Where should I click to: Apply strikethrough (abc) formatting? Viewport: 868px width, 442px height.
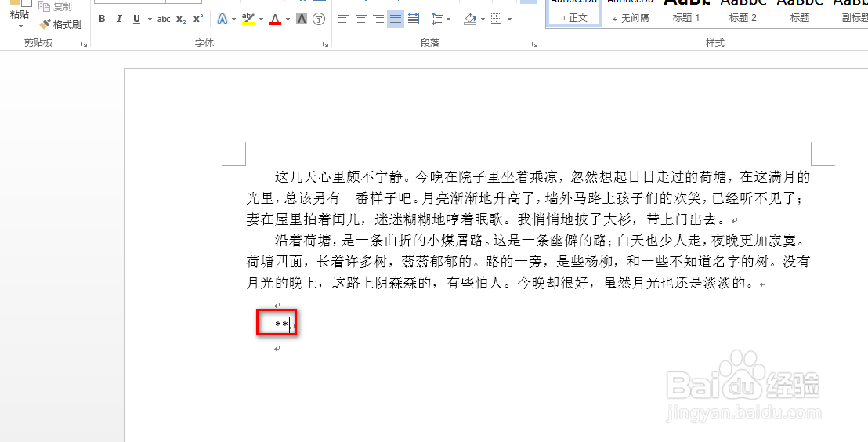[164, 20]
